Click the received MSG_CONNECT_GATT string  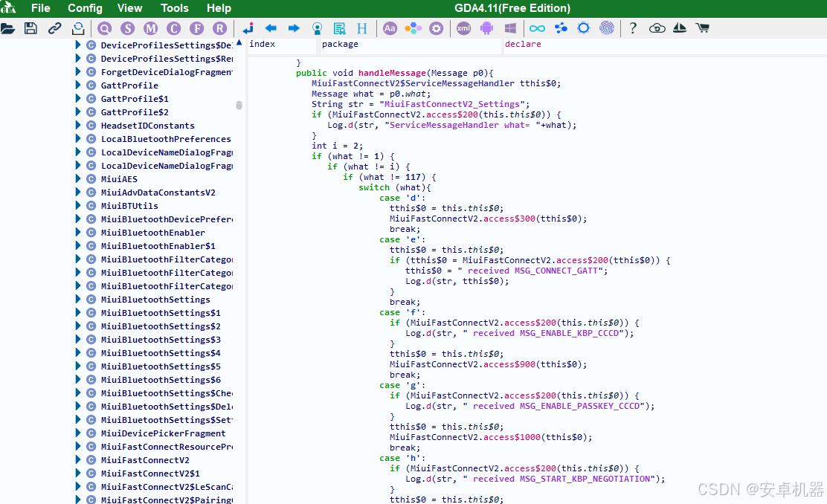(530, 271)
